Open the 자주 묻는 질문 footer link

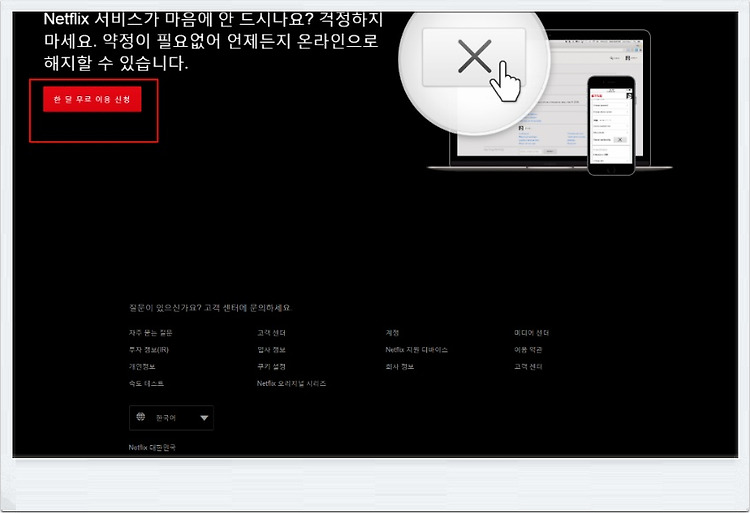151,333
